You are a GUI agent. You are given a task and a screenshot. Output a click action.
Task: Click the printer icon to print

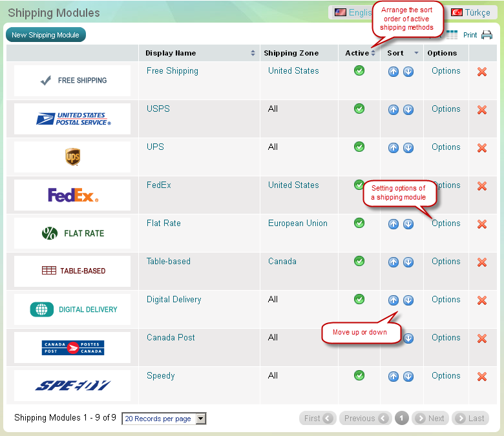tap(487, 36)
